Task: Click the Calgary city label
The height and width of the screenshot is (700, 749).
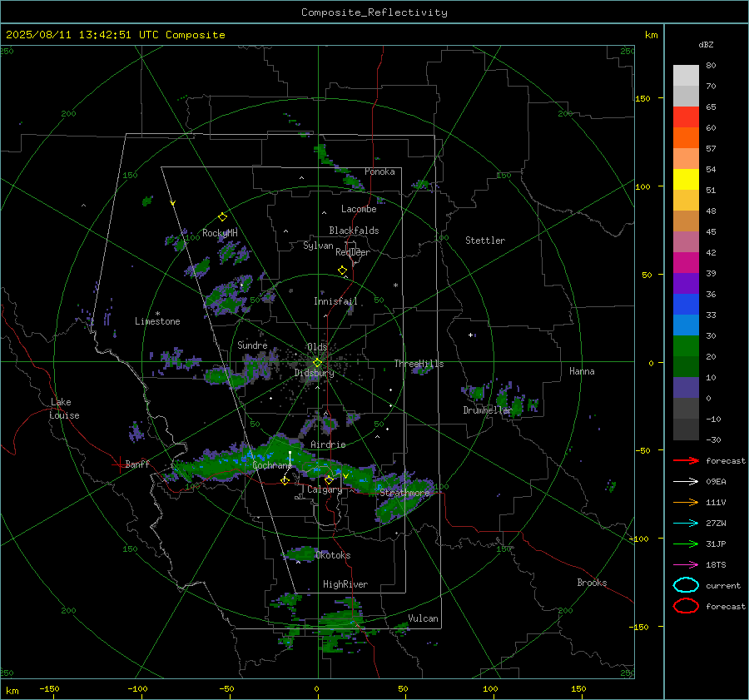Action: [x=325, y=489]
